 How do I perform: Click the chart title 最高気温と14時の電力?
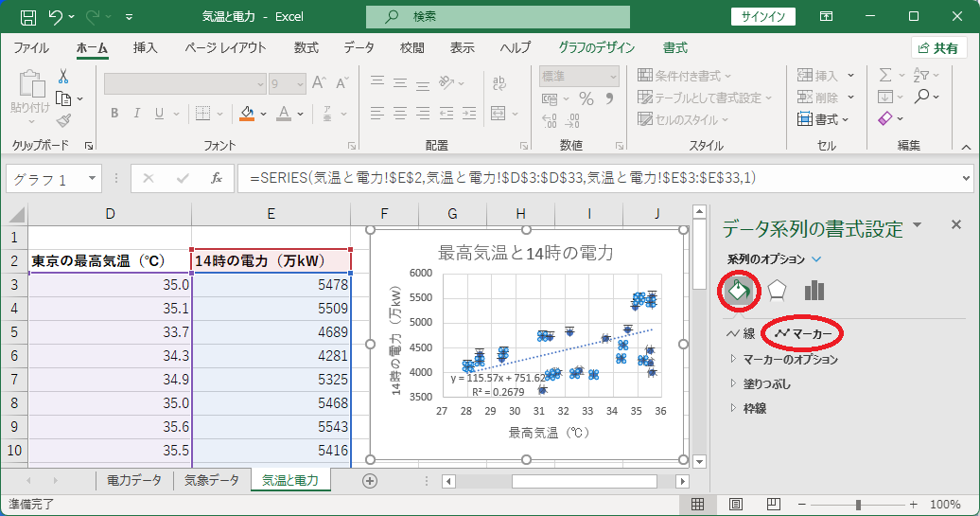pos(526,253)
